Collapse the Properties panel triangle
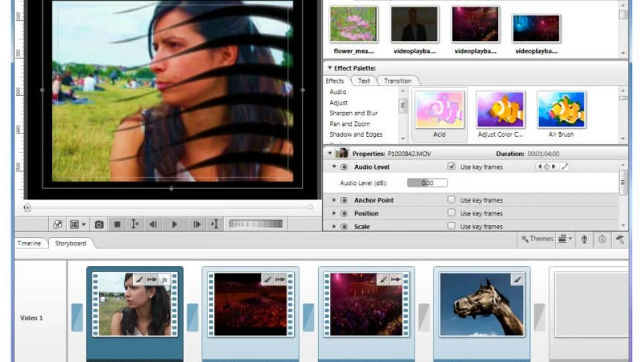 pos(330,154)
